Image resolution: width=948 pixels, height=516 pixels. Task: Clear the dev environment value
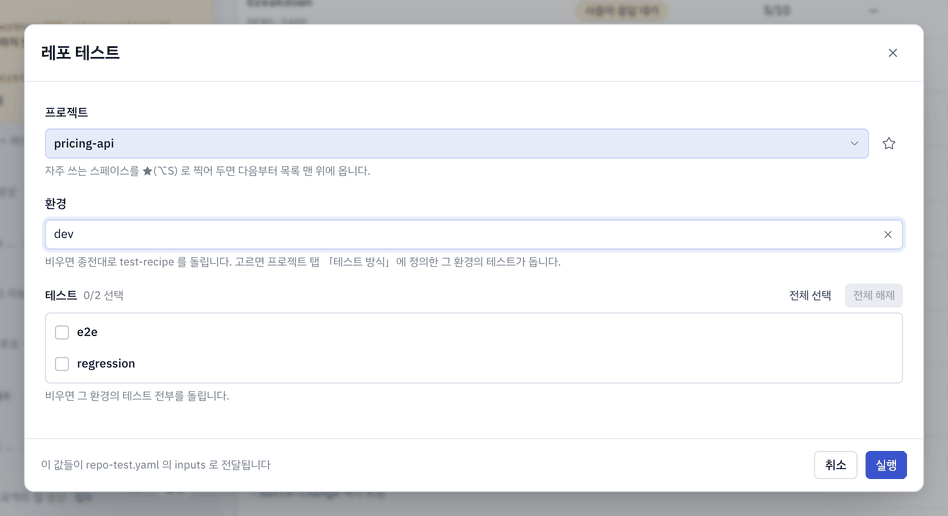tap(888, 235)
